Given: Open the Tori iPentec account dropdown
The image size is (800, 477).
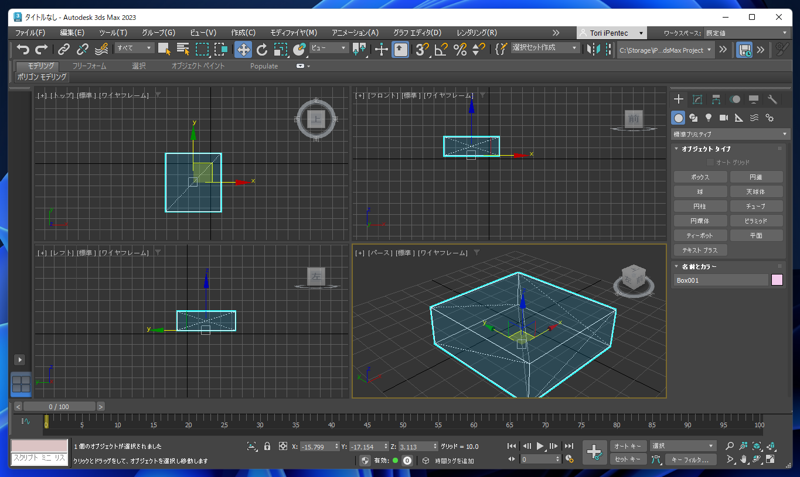Looking at the screenshot, I should 612,33.
